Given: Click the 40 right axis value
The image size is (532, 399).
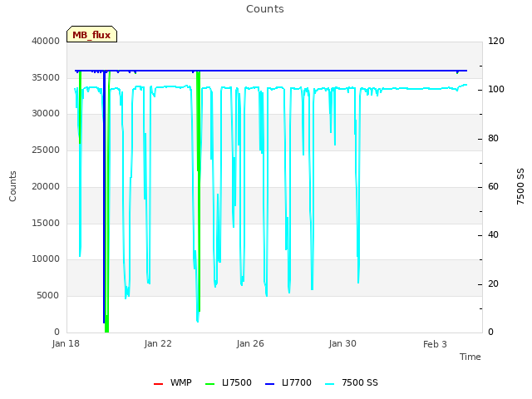Looking at the screenshot, I should [493, 234].
